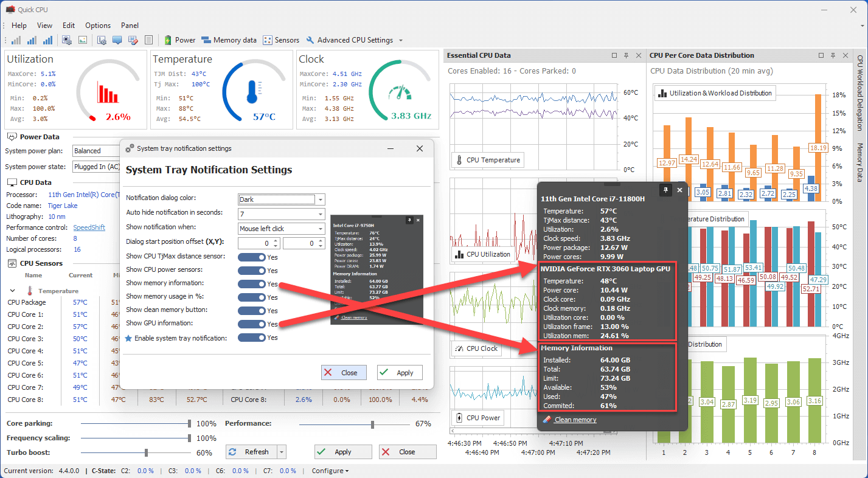Click the picture toolbar icon
868x478 pixels.
point(83,40)
